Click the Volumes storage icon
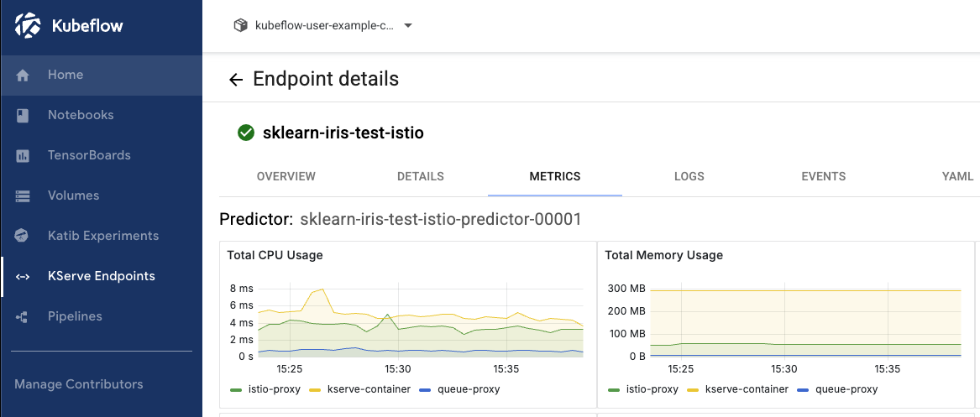Image resolution: width=980 pixels, height=417 pixels. pos(23,196)
